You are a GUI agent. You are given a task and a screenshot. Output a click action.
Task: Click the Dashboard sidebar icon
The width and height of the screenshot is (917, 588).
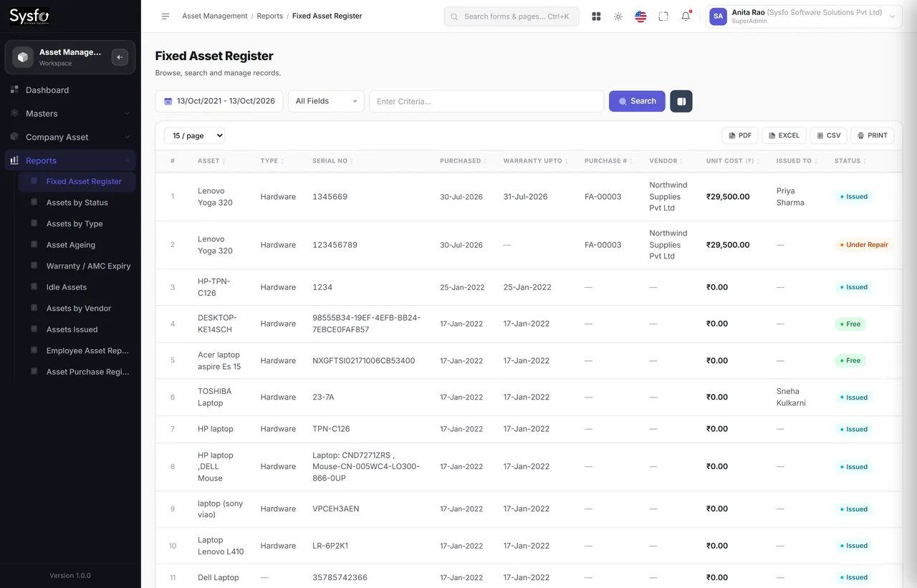14,90
